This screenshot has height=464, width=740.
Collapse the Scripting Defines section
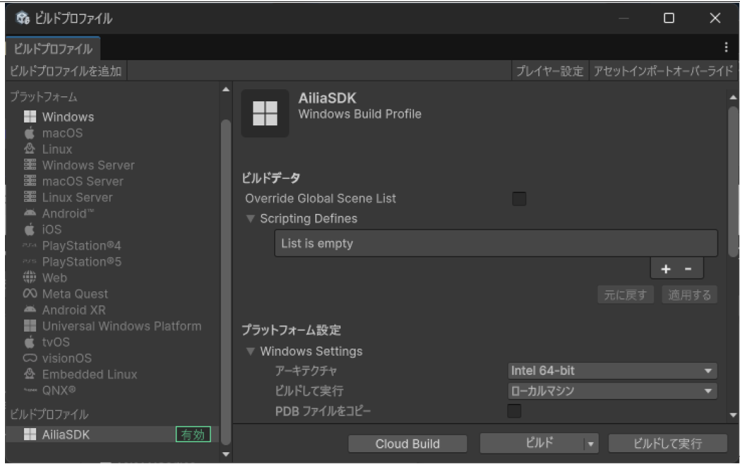click(x=250, y=219)
